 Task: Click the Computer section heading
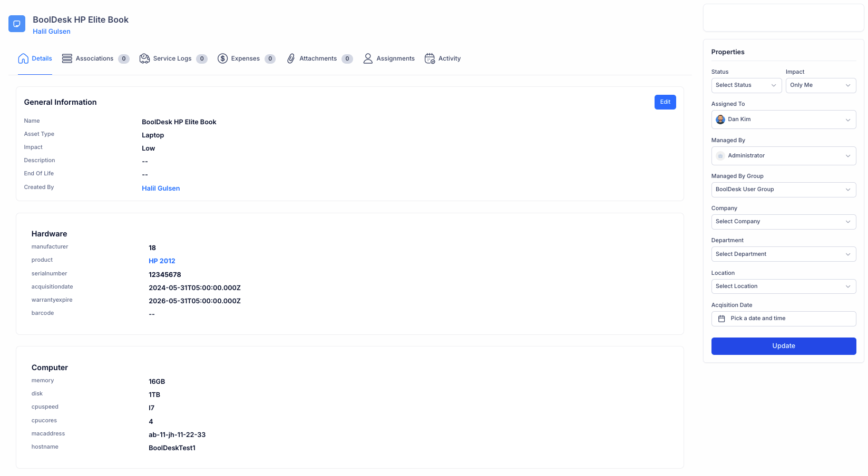click(x=50, y=368)
